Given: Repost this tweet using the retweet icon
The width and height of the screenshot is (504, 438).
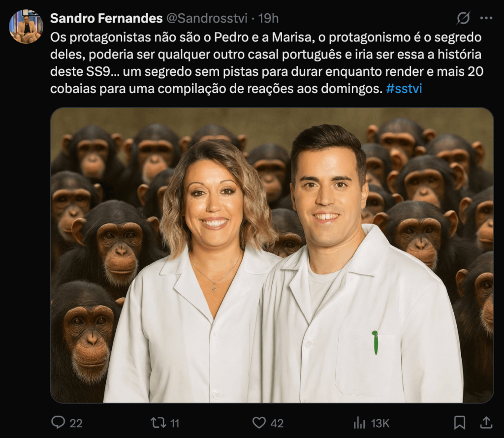Looking at the screenshot, I should point(158,423).
